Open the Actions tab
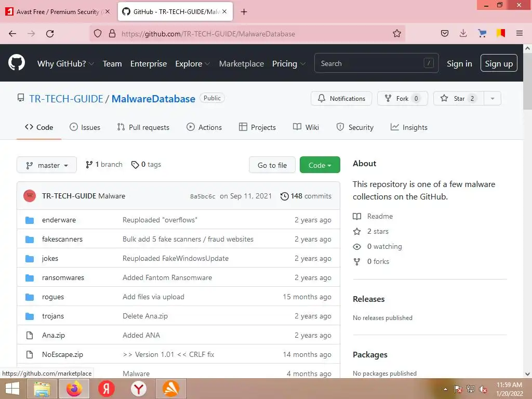This screenshot has height=399, width=532. coord(204,127)
